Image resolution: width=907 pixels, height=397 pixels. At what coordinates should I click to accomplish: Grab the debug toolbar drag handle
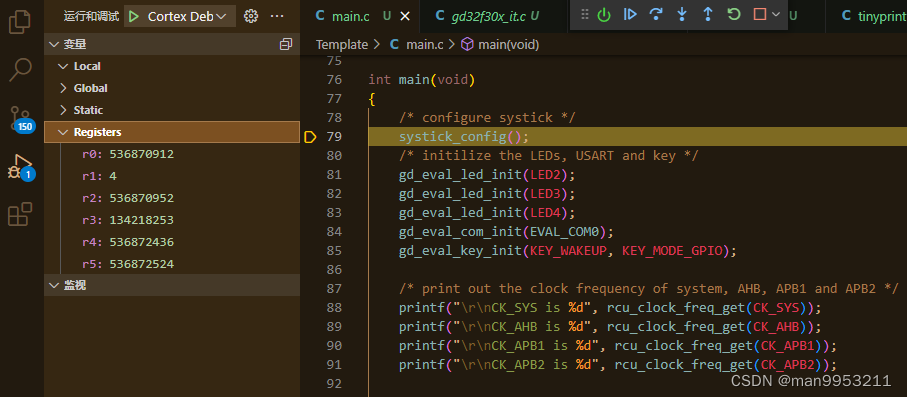point(585,14)
